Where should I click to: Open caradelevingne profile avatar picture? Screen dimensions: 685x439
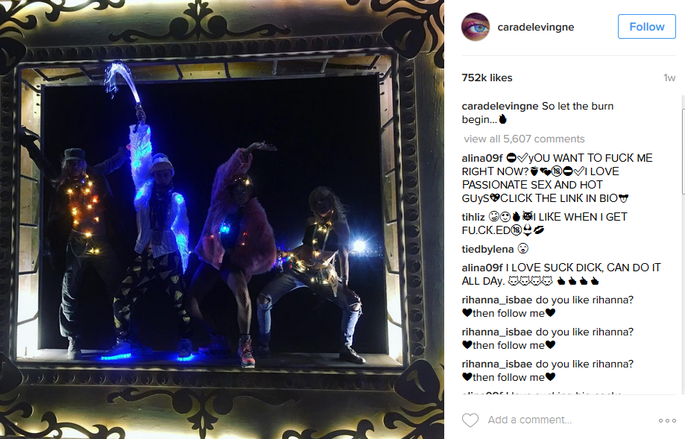point(475,27)
